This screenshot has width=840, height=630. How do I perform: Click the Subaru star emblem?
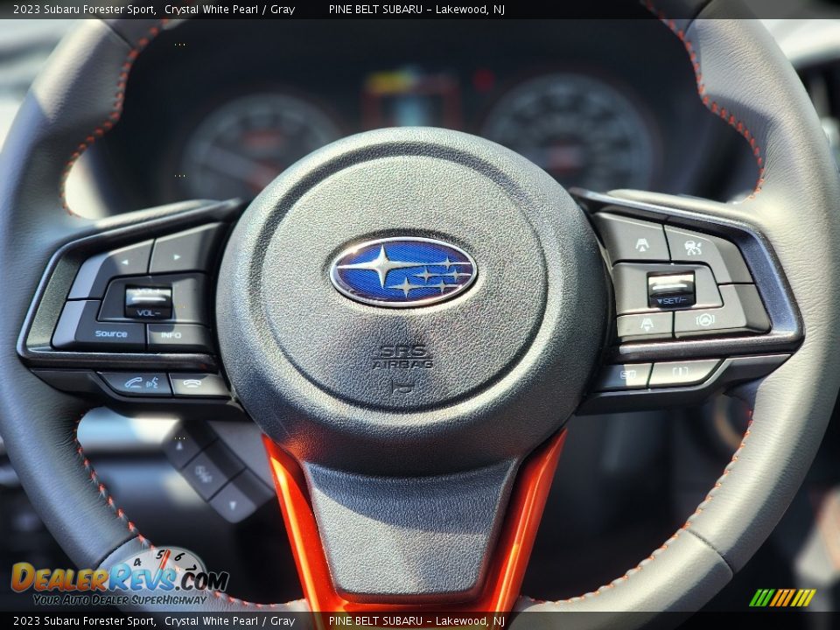coord(403,271)
